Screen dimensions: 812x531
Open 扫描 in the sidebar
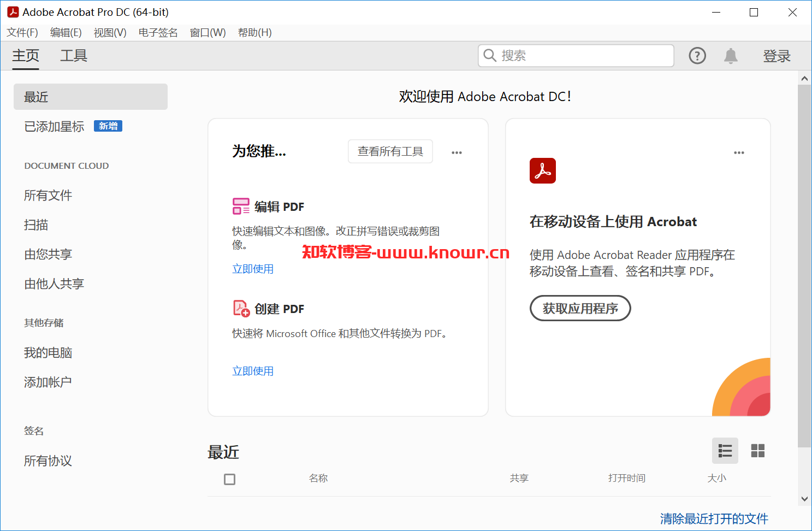pos(36,225)
